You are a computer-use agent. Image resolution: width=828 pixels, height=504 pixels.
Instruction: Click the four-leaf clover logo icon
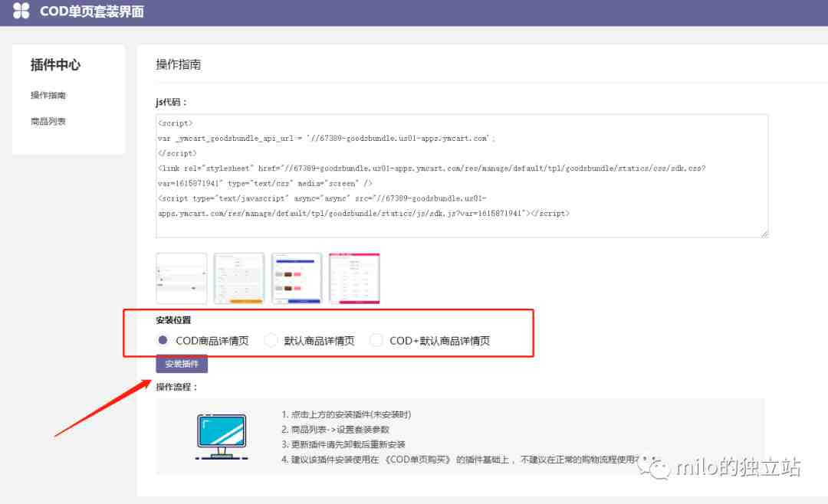[x=21, y=11]
